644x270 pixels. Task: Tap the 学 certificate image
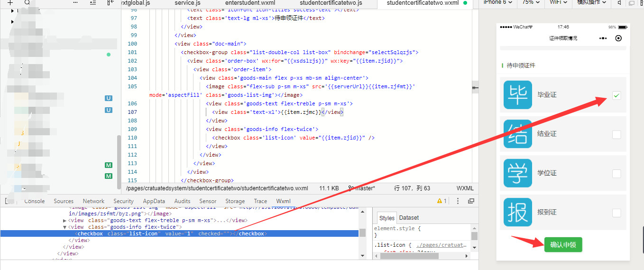coord(518,173)
